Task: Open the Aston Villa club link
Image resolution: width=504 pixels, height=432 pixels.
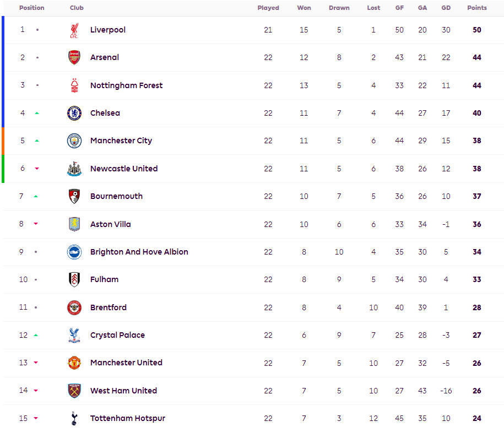Action: click(111, 224)
